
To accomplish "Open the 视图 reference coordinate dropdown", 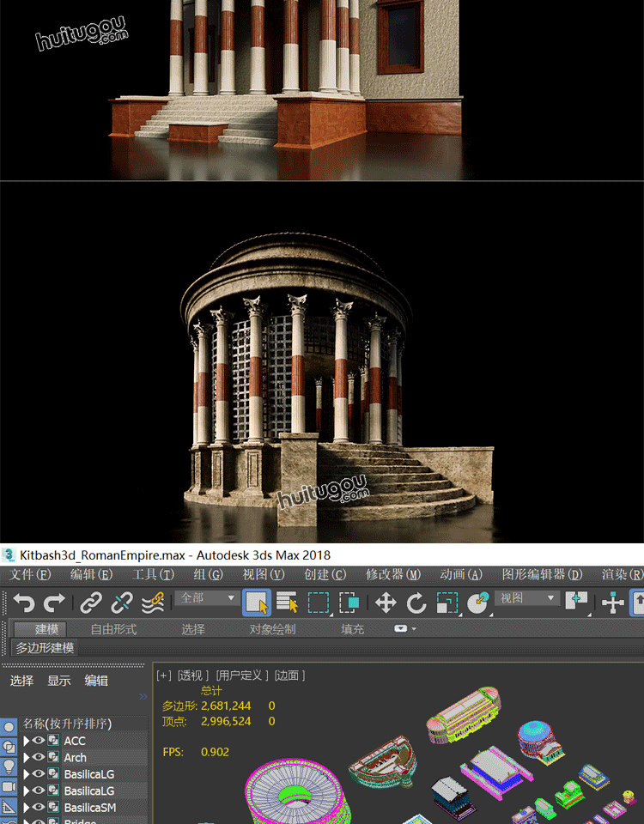I will coord(526,598).
